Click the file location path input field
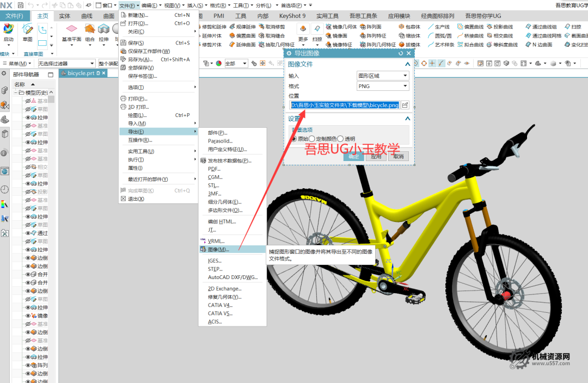The image size is (588, 383). 344,105
